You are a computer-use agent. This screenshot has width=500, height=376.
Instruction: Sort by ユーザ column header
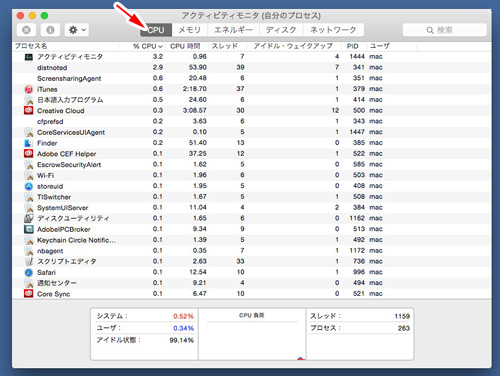[x=379, y=46]
